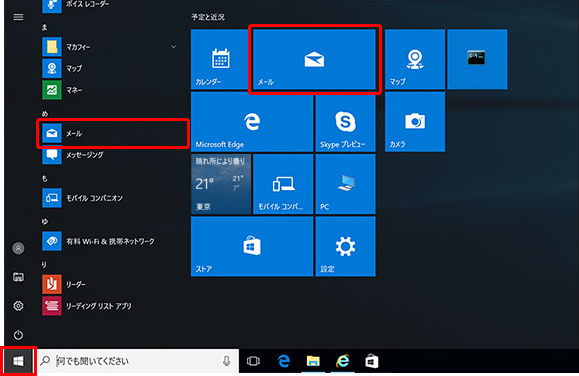This screenshot has height=376, width=579.
Task: Open the user account icon in Start sidebar
Action: pyautogui.click(x=18, y=248)
